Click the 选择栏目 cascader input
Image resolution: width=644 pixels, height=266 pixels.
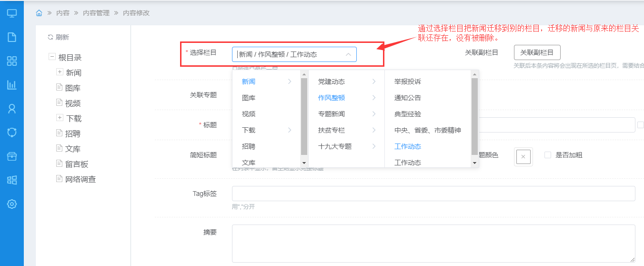[294, 54]
